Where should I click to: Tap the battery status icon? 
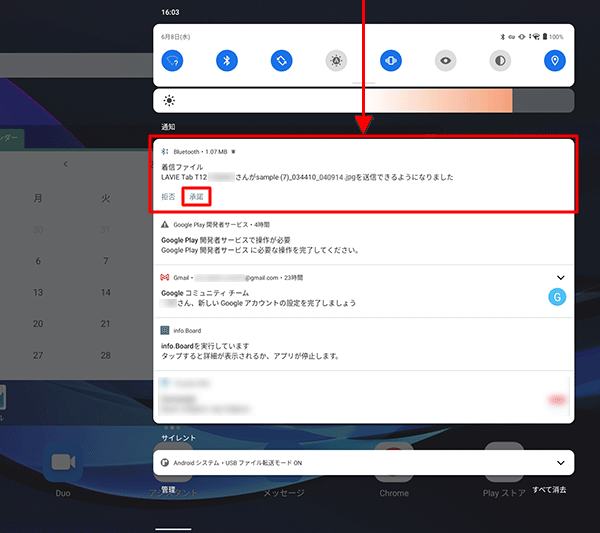tap(545, 37)
